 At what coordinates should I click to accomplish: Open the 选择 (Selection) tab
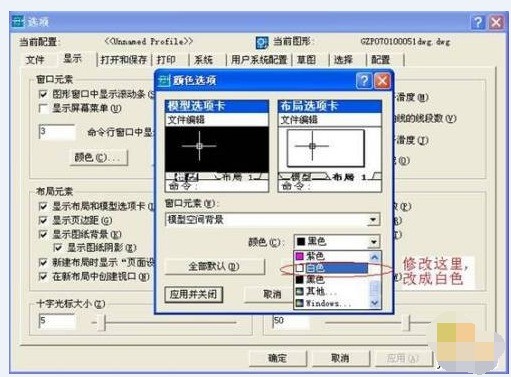tap(343, 60)
